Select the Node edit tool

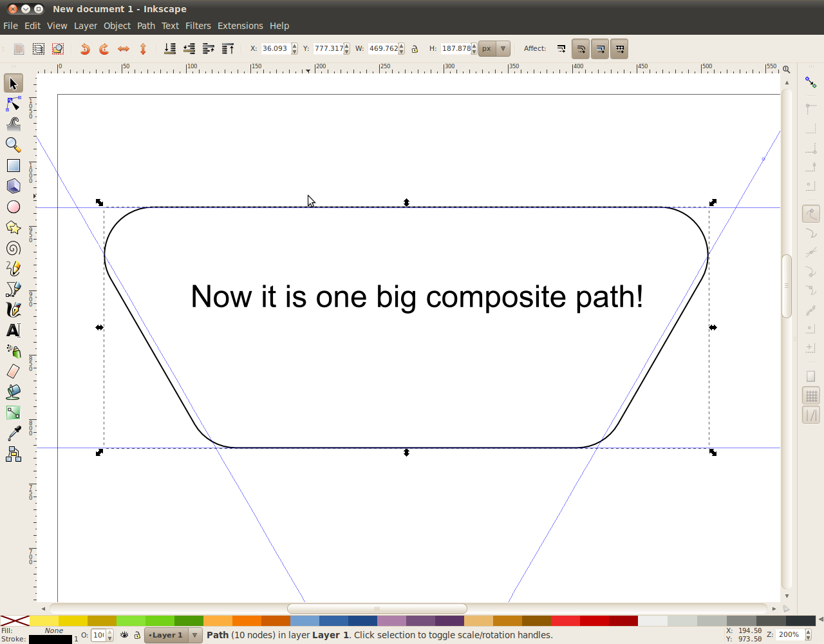click(14, 104)
